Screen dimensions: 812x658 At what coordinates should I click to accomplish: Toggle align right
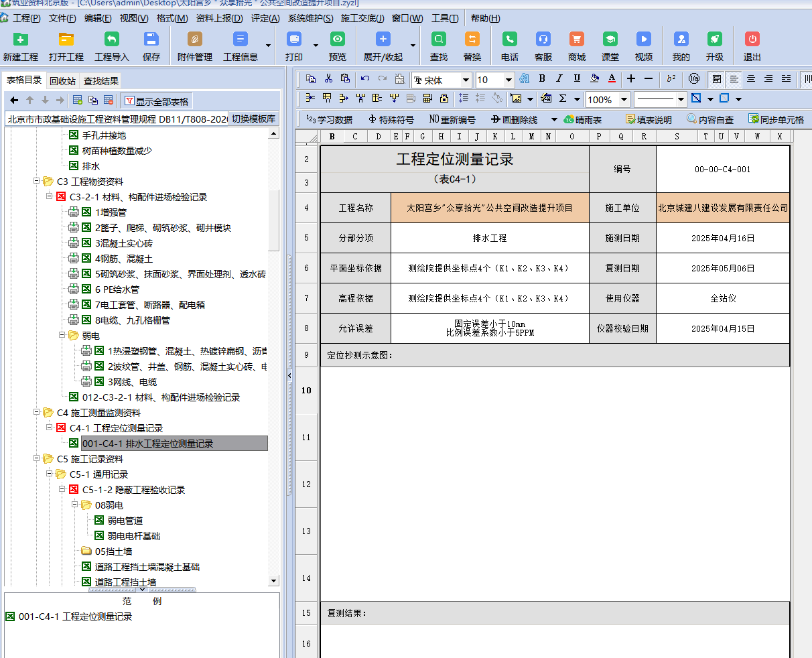(768, 79)
